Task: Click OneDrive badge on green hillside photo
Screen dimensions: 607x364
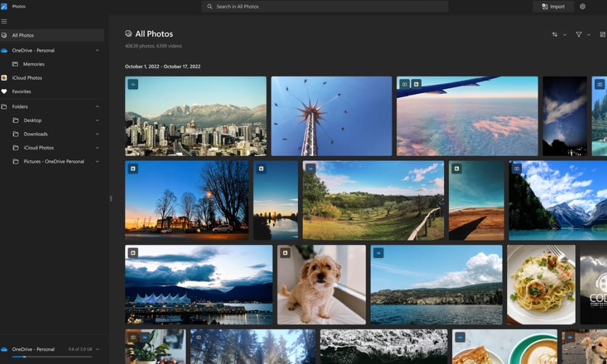Action: 310,169
